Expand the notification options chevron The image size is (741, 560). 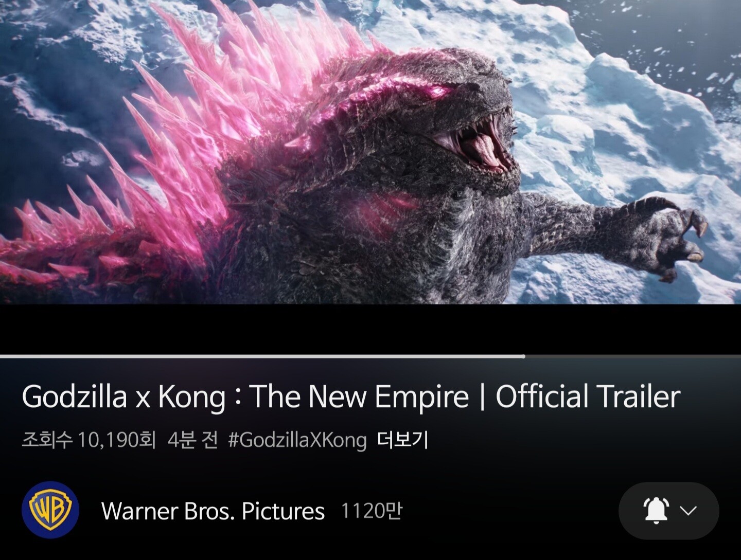[x=688, y=511]
